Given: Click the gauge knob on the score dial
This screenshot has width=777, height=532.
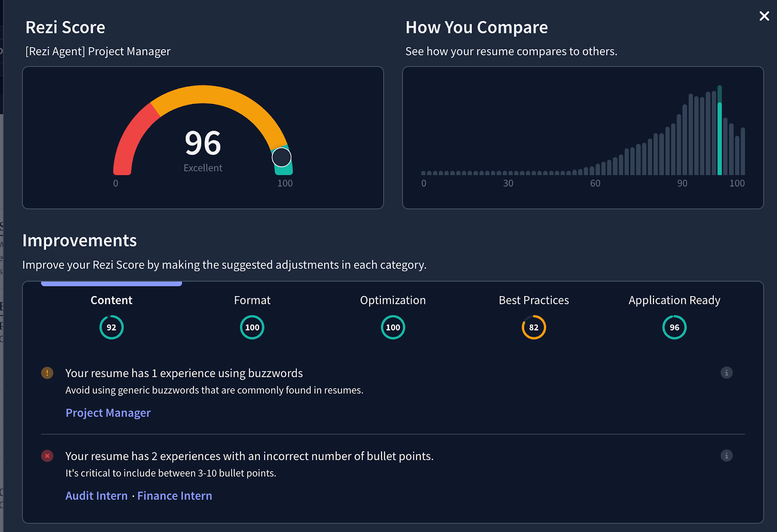Looking at the screenshot, I should coord(281,157).
